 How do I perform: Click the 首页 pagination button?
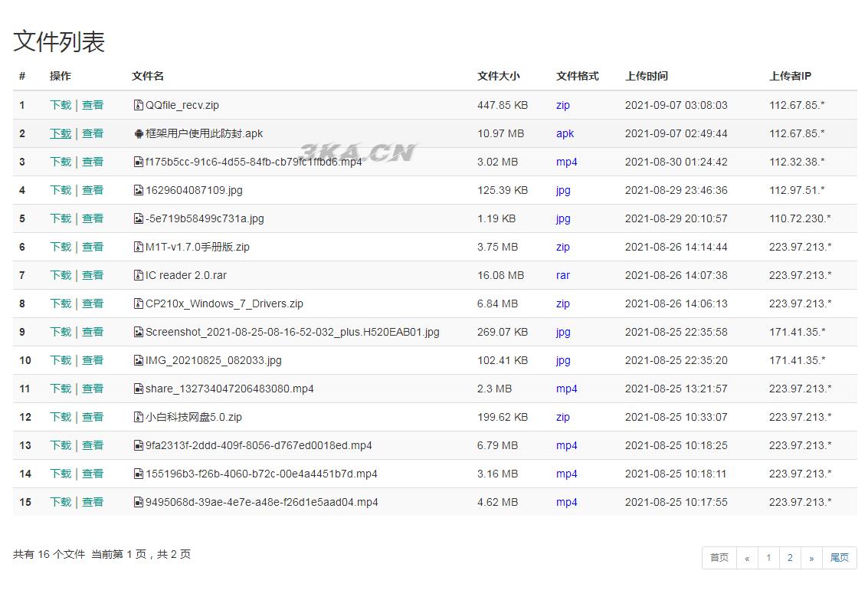[x=718, y=558]
